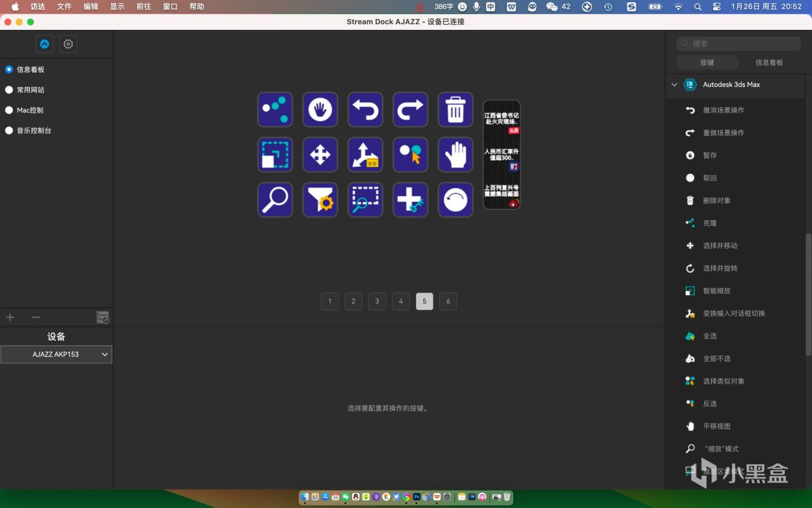Select the transform axes key in the key grid
The height and width of the screenshot is (508, 812).
point(365,155)
